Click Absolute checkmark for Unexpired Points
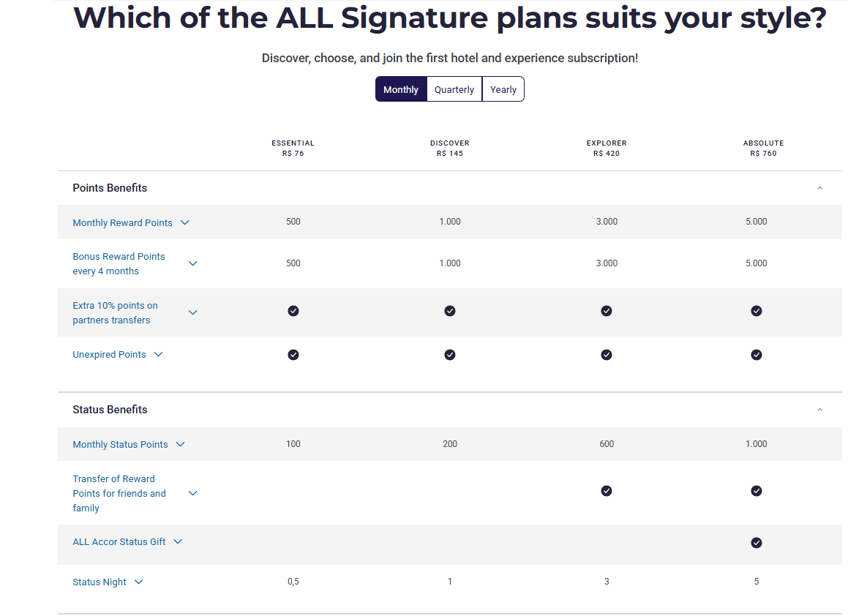 [x=757, y=354]
